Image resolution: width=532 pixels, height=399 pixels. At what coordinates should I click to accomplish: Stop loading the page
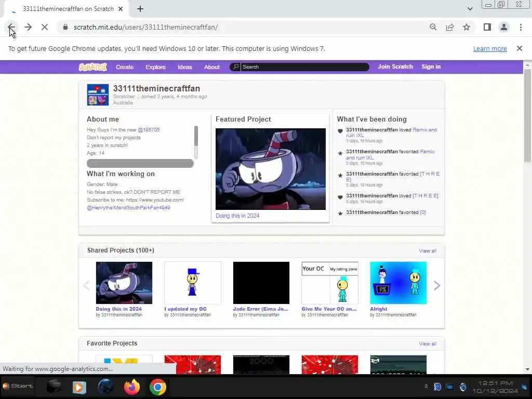click(x=45, y=27)
